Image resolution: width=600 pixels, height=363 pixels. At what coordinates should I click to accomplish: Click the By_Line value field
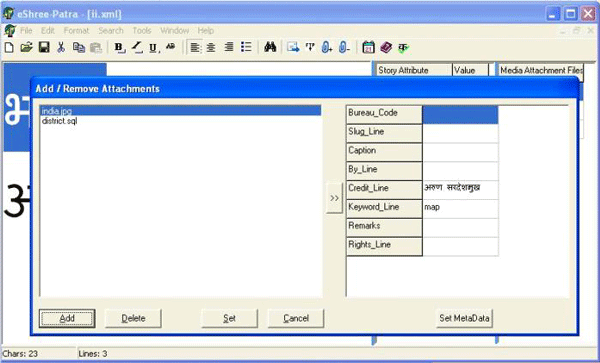tap(460, 171)
